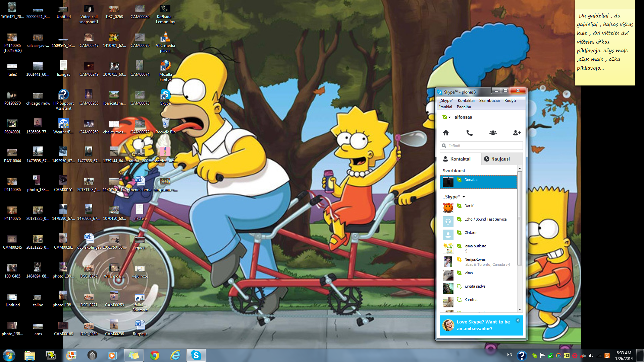Open the alfonsas status dropdown arrow
Image resolution: width=644 pixels, height=362 pixels.
click(449, 117)
